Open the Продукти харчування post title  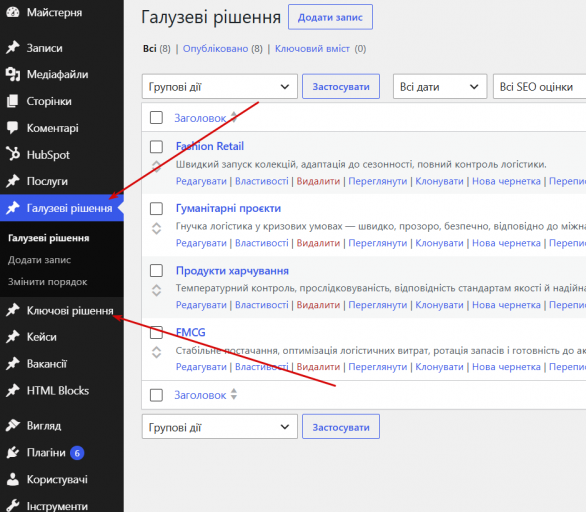click(x=232, y=271)
